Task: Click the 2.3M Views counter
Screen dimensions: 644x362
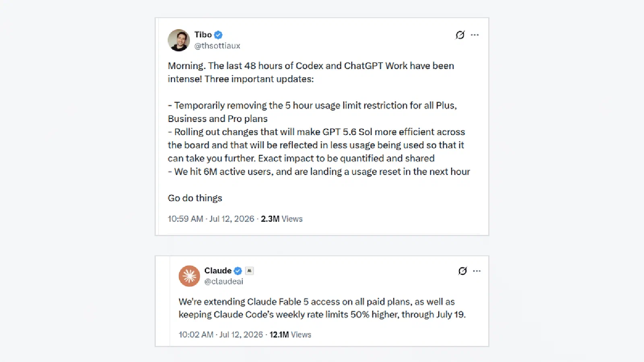Action: pos(282,219)
